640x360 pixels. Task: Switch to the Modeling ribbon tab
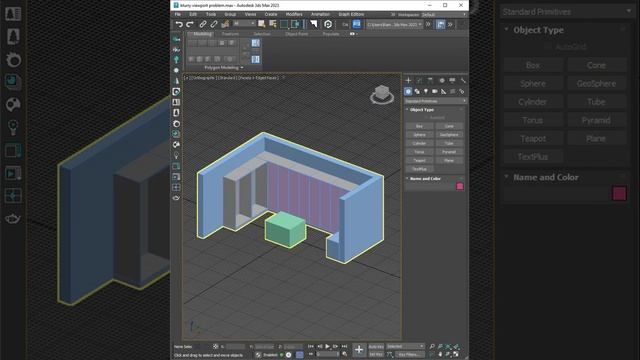point(202,34)
